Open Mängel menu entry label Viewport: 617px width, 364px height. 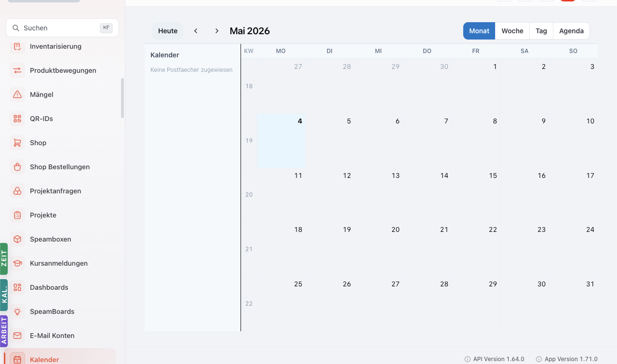pyautogui.click(x=41, y=94)
